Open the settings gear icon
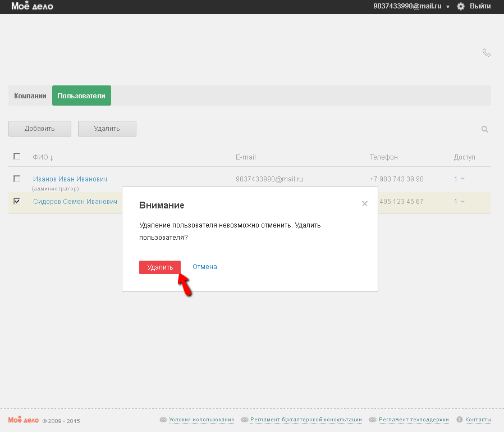 coord(461,6)
